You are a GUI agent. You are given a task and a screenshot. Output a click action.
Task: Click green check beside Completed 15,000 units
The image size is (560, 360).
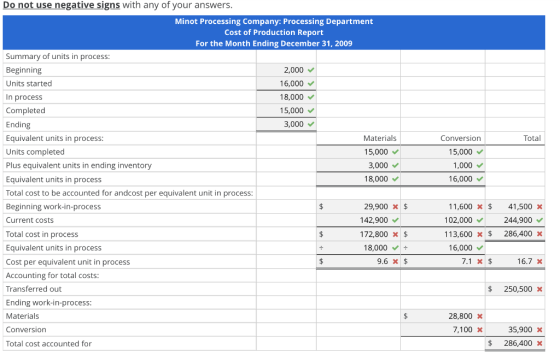coord(311,111)
